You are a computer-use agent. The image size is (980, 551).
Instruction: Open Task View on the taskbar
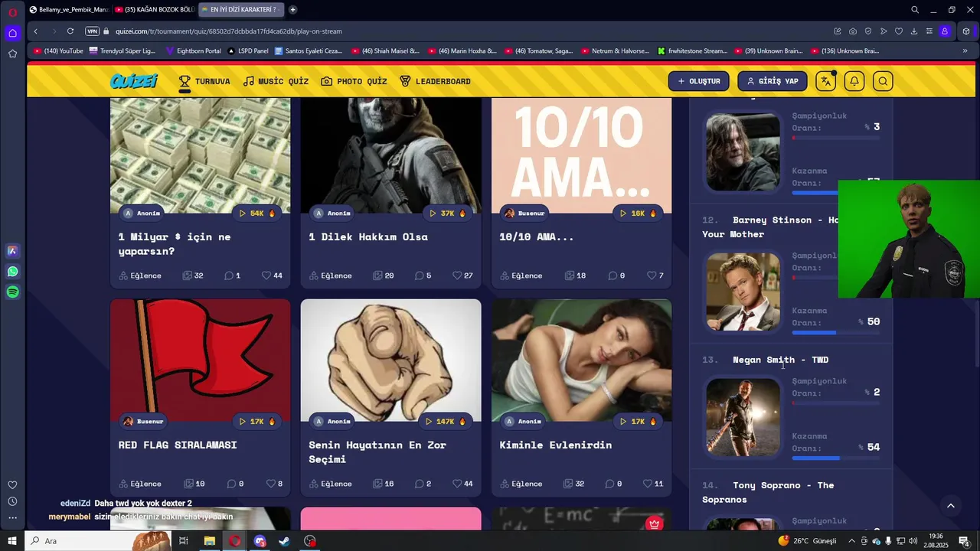coord(184,541)
